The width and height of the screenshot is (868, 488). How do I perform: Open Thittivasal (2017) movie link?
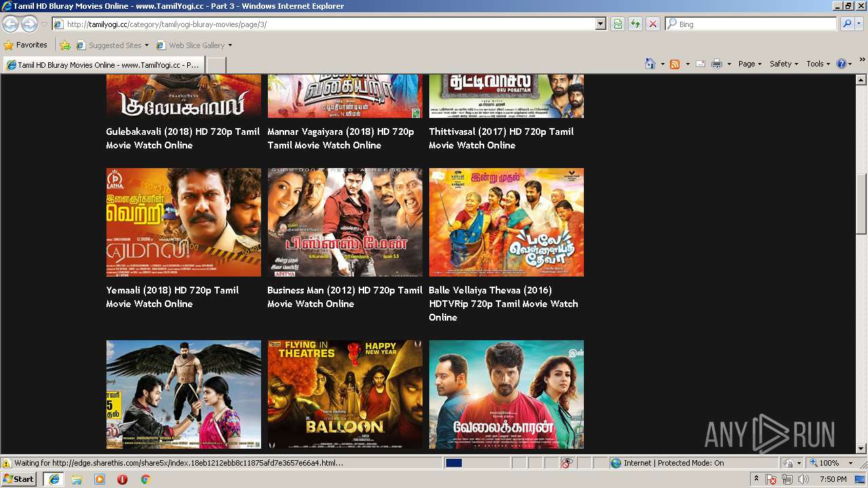pyautogui.click(x=501, y=138)
